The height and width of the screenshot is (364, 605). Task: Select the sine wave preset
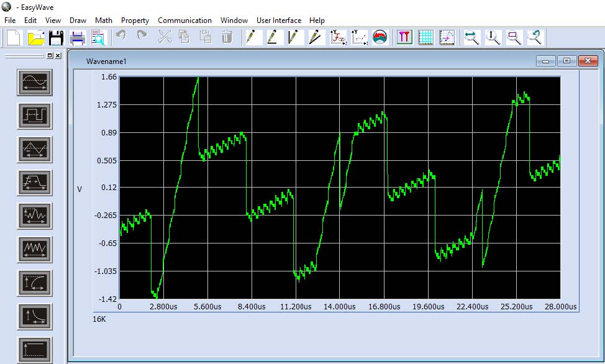tap(35, 82)
